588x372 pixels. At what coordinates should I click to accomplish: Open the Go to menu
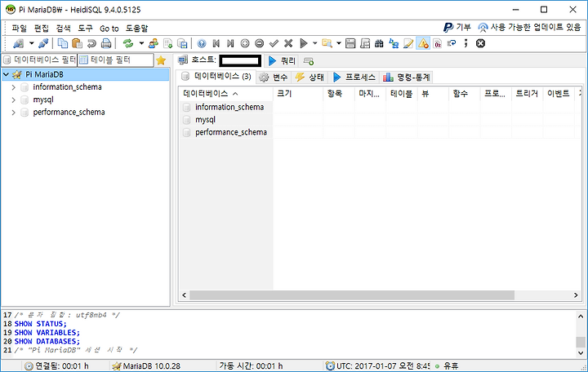(x=109, y=29)
